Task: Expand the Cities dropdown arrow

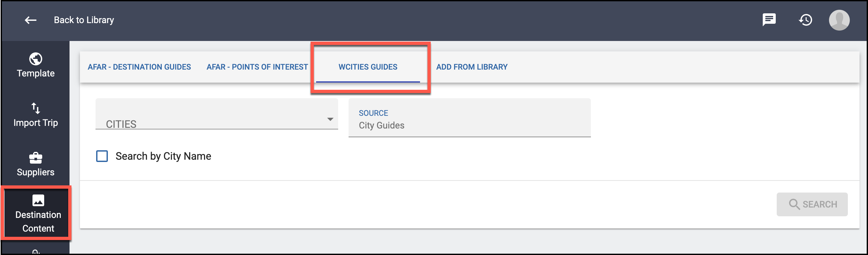Action: point(330,119)
